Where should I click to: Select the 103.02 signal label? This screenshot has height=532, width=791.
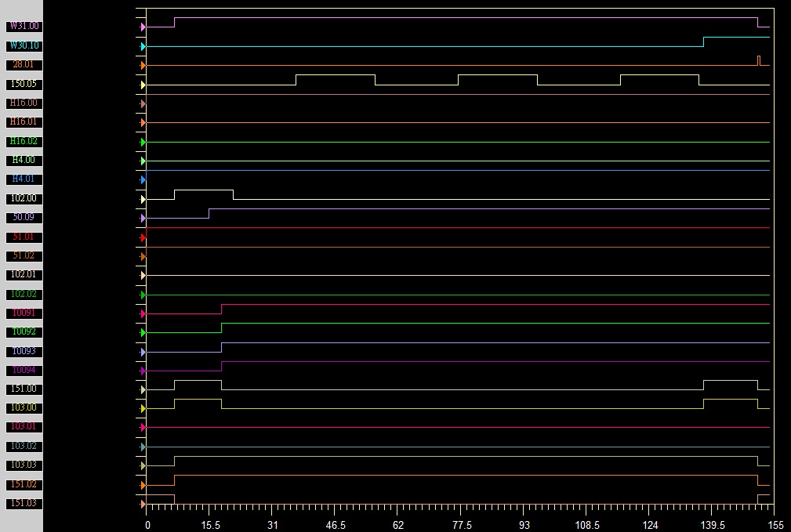coord(24,447)
